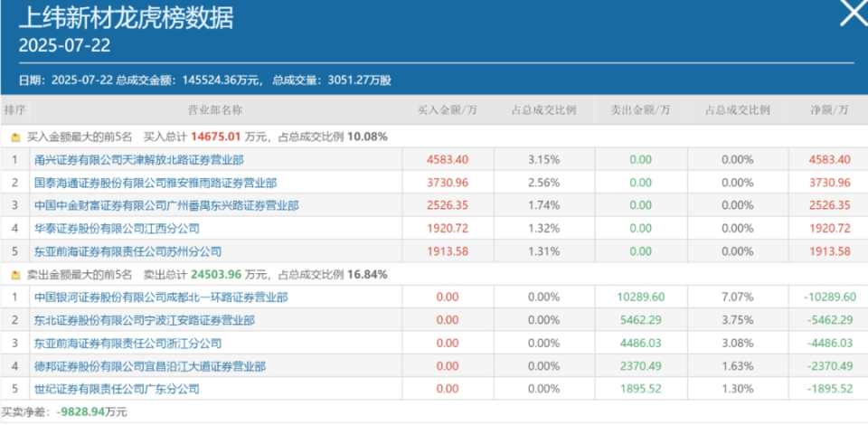Select the buy amount 2526.35 in the 买入金额 column
Viewport: 868px width, 425px height.
448,205
